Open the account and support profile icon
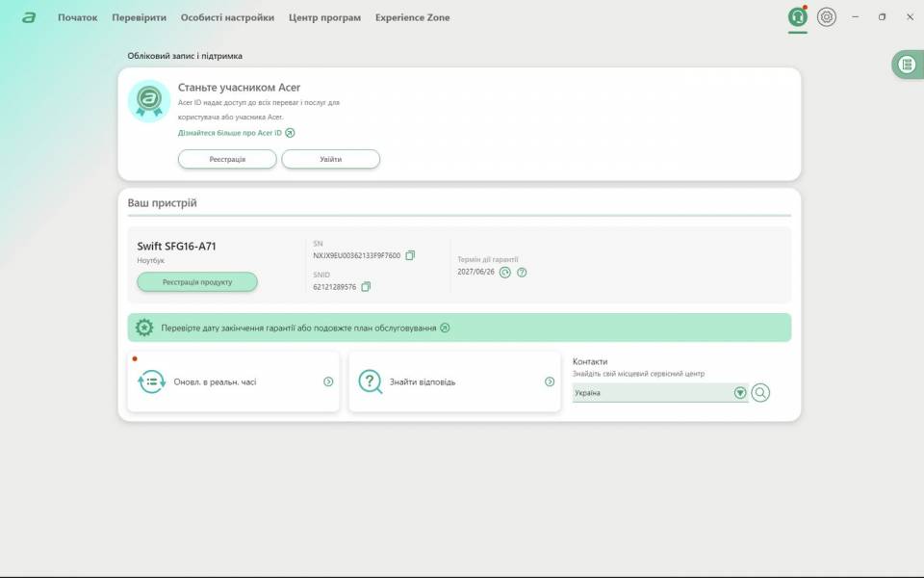The image size is (924, 578). pos(797,17)
